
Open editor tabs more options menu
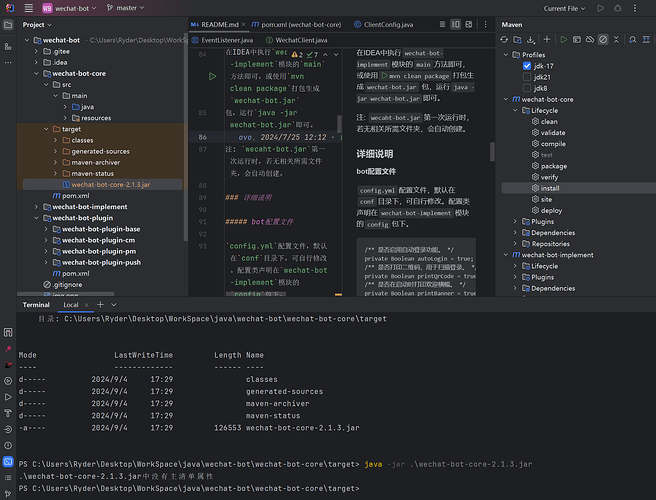coord(485,24)
